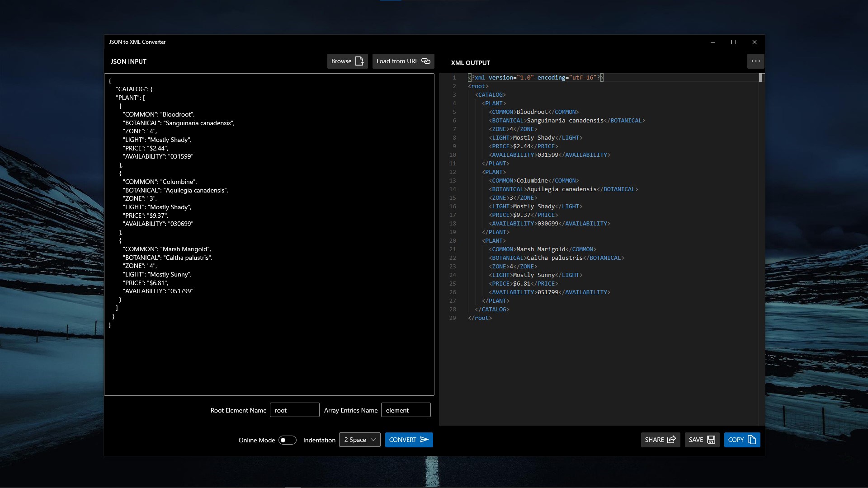This screenshot has height=488, width=868.
Task: Open the three-dots more options menu
Action: [x=755, y=61]
